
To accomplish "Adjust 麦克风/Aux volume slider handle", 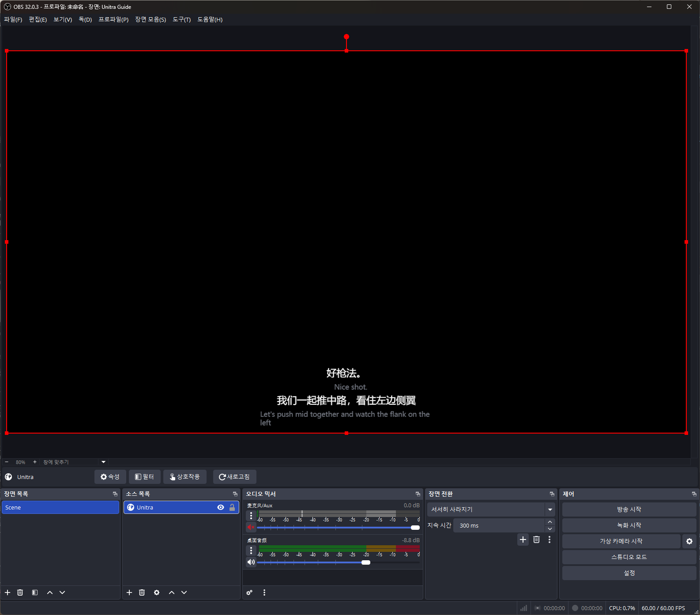I will (415, 528).
